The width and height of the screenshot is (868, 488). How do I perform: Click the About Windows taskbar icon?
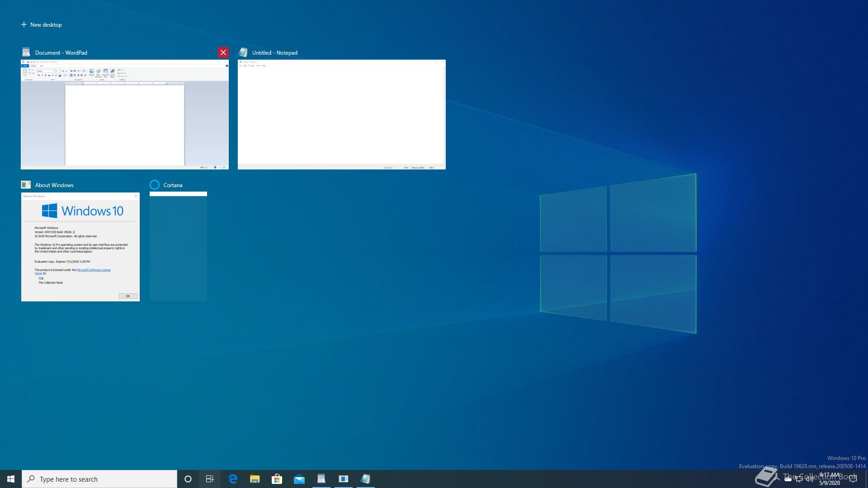pos(344,479)
